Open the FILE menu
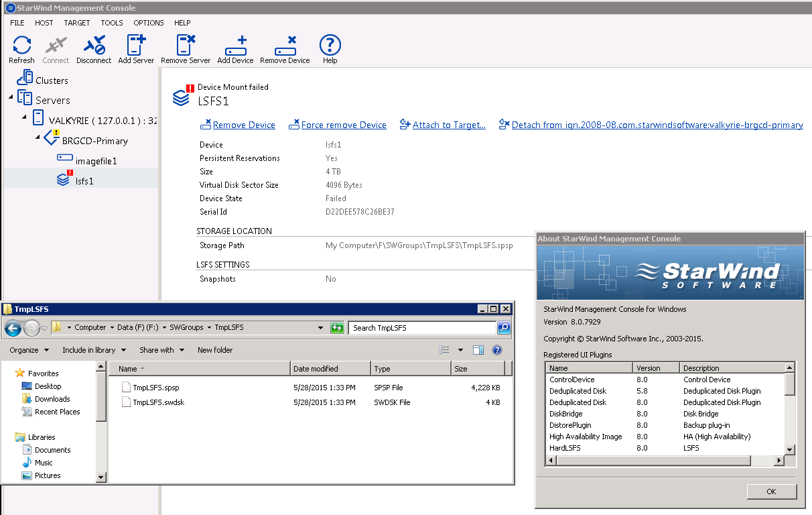This screenshot has width=812, height=515. point(17,23)
